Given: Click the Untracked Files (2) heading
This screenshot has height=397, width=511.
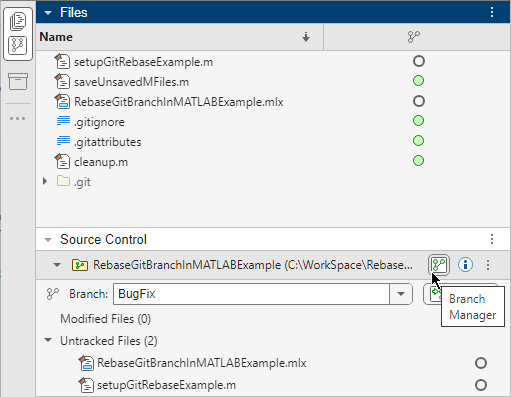Looking at the screenshot, I should pyautogui.click(x=109, y=341).
